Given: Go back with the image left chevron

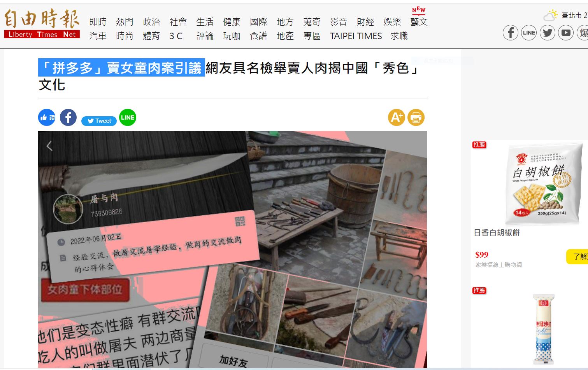Looking at the screenshot, I should [49, 146].
